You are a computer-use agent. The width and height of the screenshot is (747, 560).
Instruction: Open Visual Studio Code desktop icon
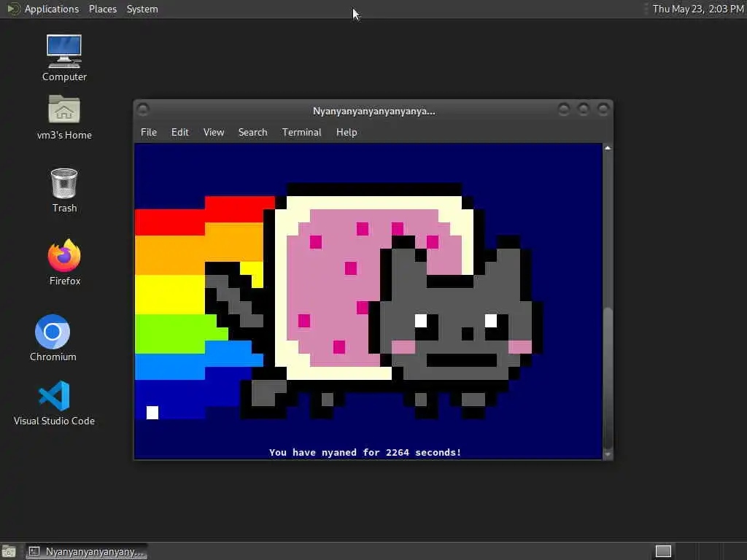point(54,402)
